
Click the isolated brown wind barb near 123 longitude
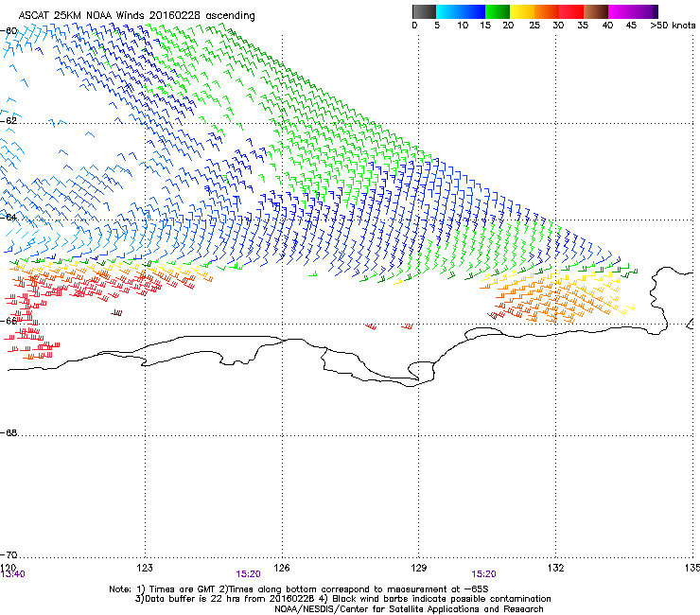click(x=116, y=313)
